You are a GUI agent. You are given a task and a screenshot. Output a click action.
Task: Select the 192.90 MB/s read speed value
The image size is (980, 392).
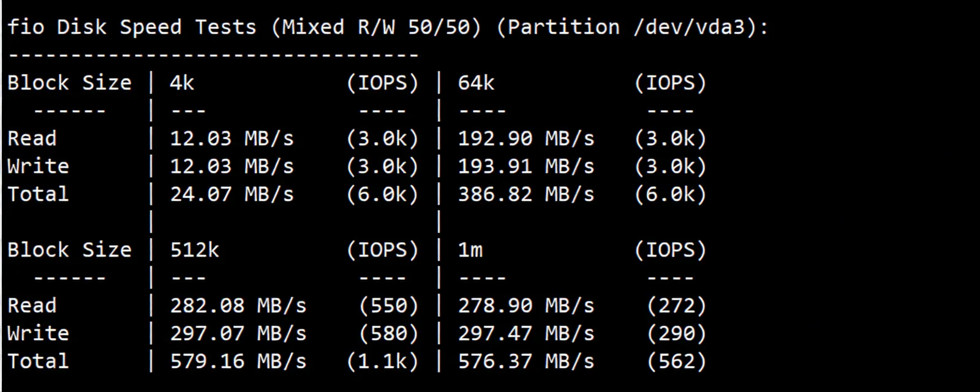click(x=526, y=138)
